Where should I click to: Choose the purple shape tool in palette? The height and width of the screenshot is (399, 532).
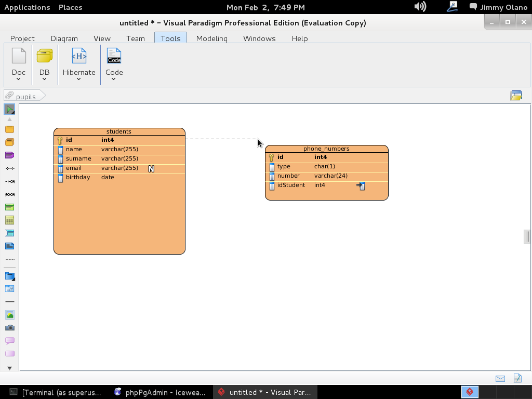(x=9, y=155)
